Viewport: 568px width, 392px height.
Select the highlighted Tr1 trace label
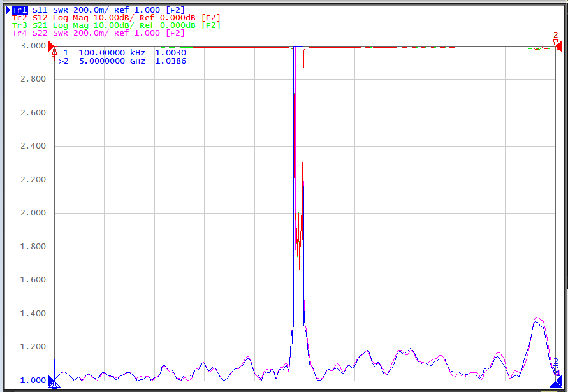(x=20, y=10)
